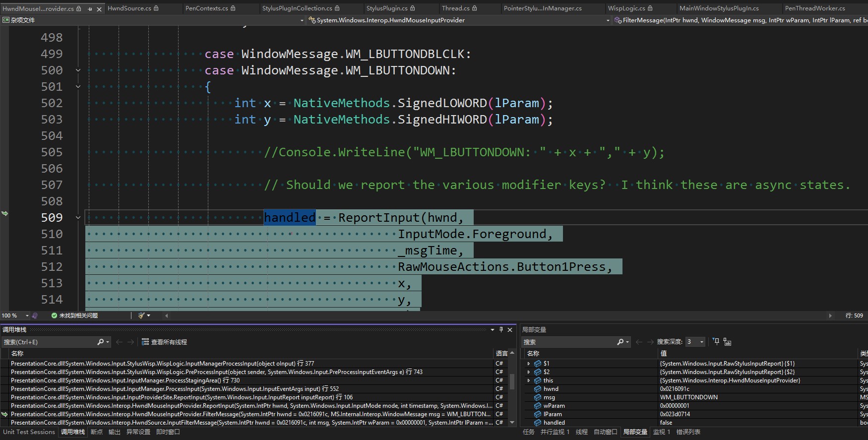Click the View All Threads icon
The height and width of the screenshot is (440, 868).
[x=145, y=342]
